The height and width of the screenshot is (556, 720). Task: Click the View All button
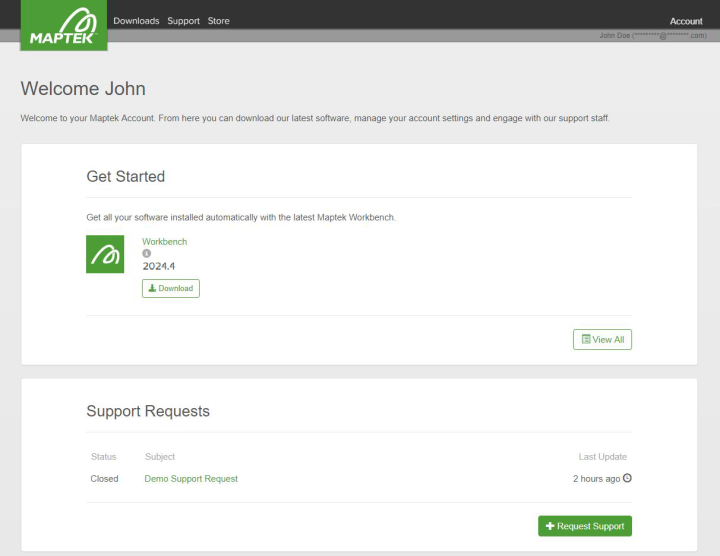point(602,339)
